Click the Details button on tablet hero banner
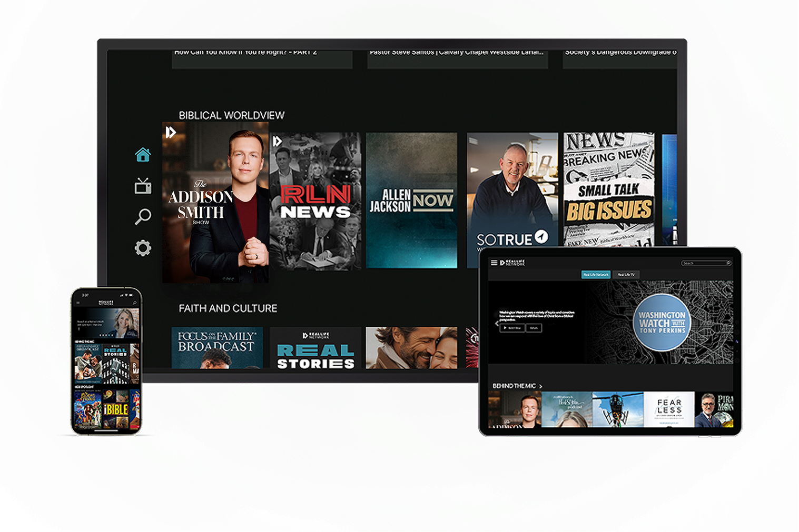 click(x=534, y=328)
